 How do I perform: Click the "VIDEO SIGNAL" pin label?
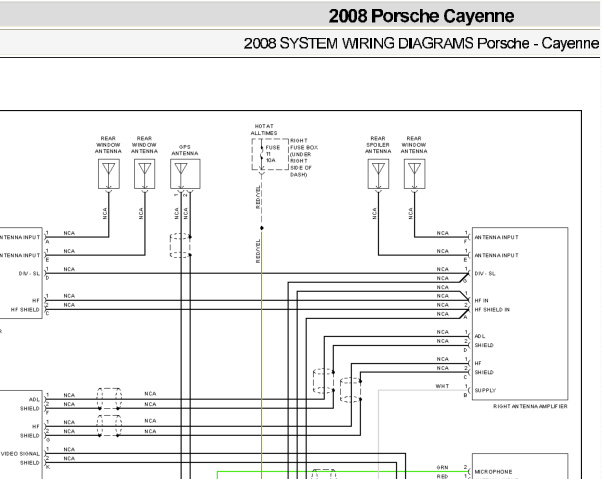[20, 454]
